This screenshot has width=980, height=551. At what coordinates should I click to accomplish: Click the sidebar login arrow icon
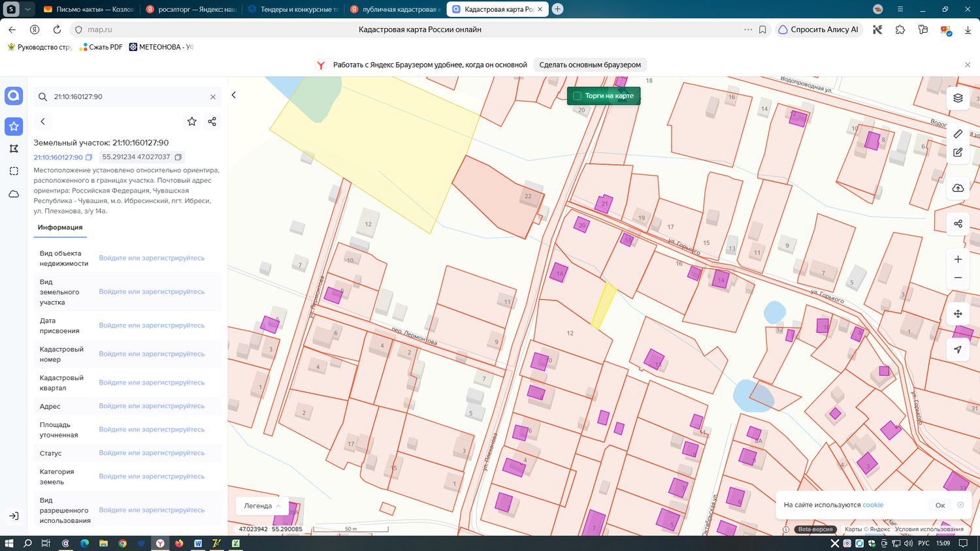14,516
